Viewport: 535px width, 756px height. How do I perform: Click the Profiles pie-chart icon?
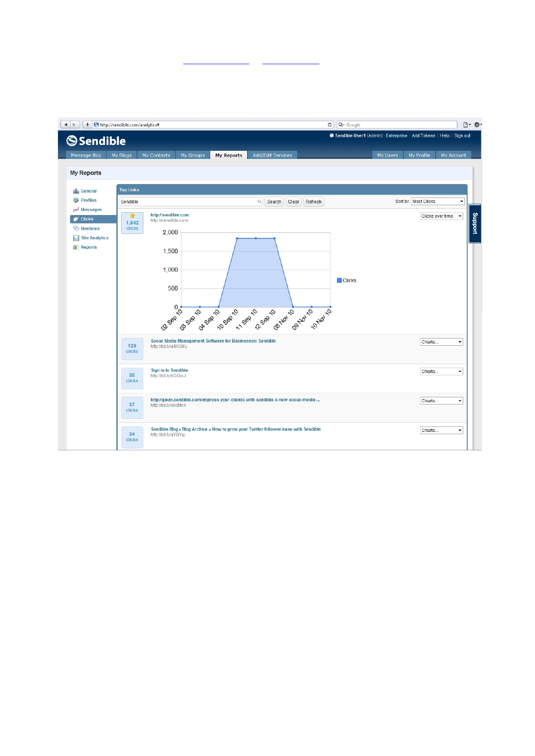[x=76, y=200]
